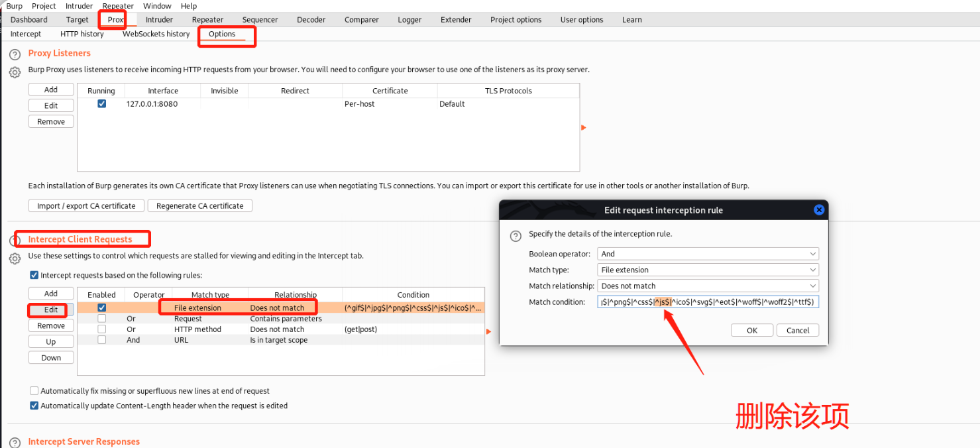
Task: Remove the selected interception rule
Action: pos(51,325)
